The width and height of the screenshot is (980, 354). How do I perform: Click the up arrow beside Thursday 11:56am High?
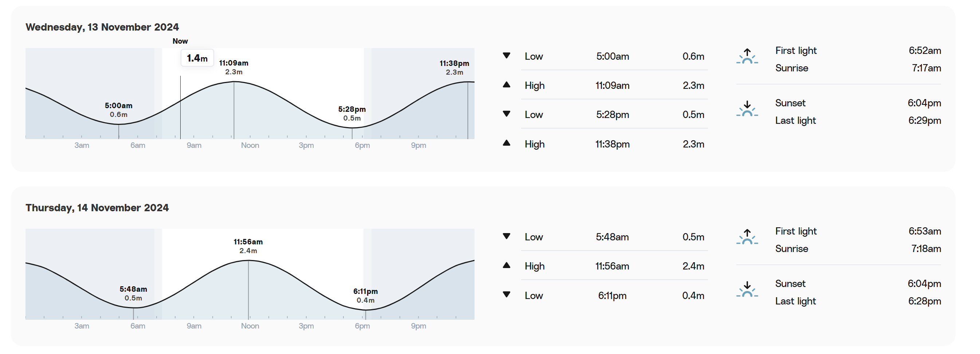506,265
